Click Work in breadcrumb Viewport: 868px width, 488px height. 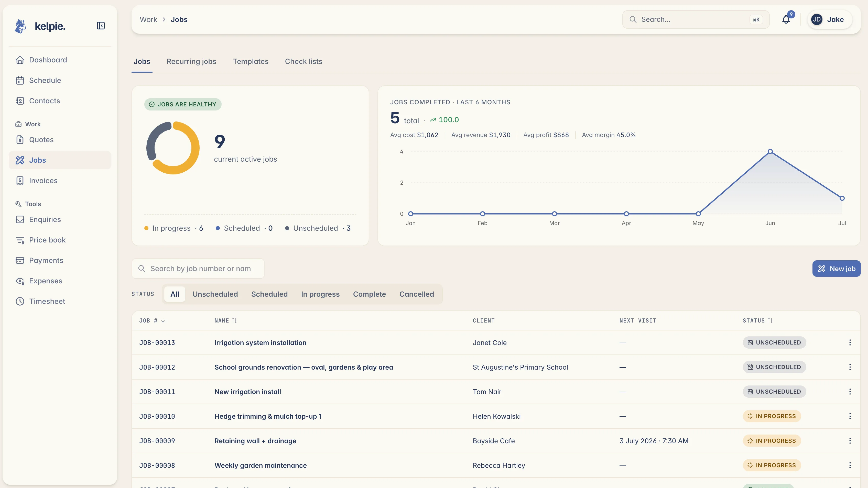tap(149, 19)
